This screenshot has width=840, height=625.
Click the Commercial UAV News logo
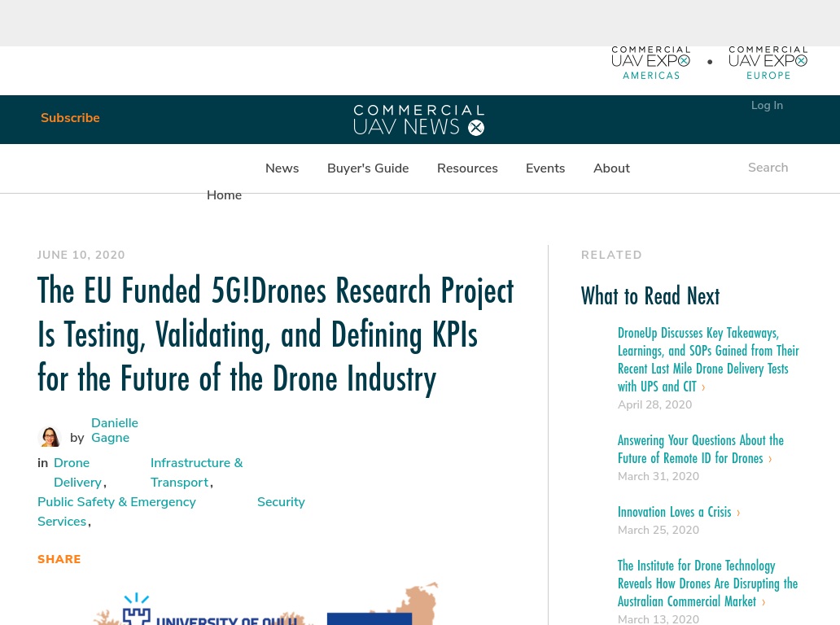(x=419, y=120)
